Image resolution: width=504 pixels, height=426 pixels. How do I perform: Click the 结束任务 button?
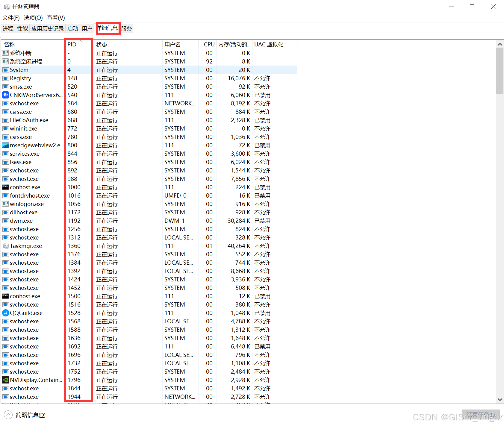[481, 415]
